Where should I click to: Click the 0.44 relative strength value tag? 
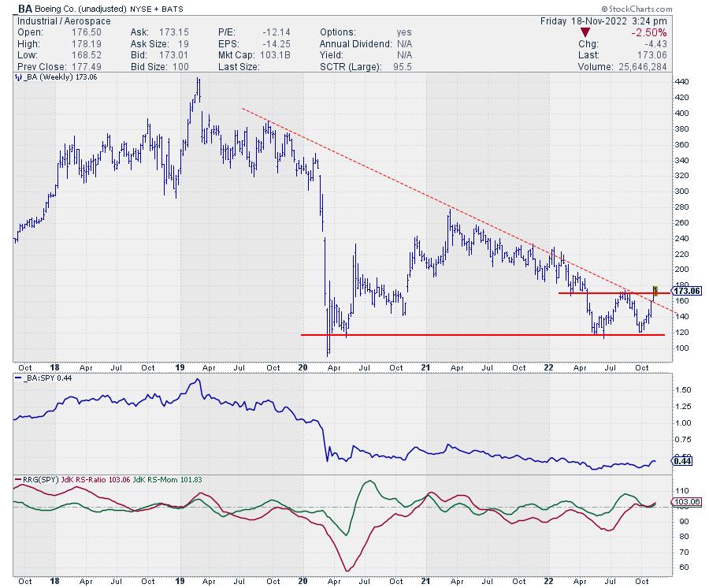click(x=682, y=462)
